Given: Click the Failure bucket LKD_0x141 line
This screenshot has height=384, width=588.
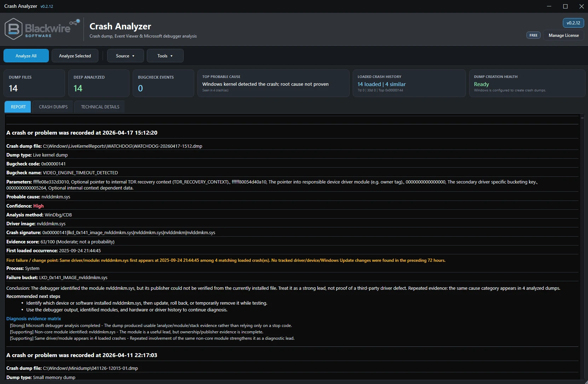Looking at the screenshot, I should (57, 277).
